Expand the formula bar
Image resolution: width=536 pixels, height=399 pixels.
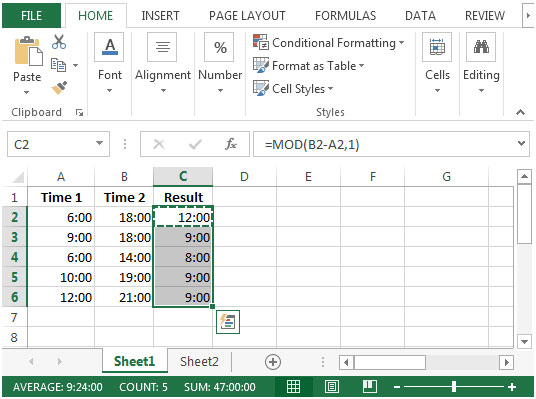click(521, 143)
